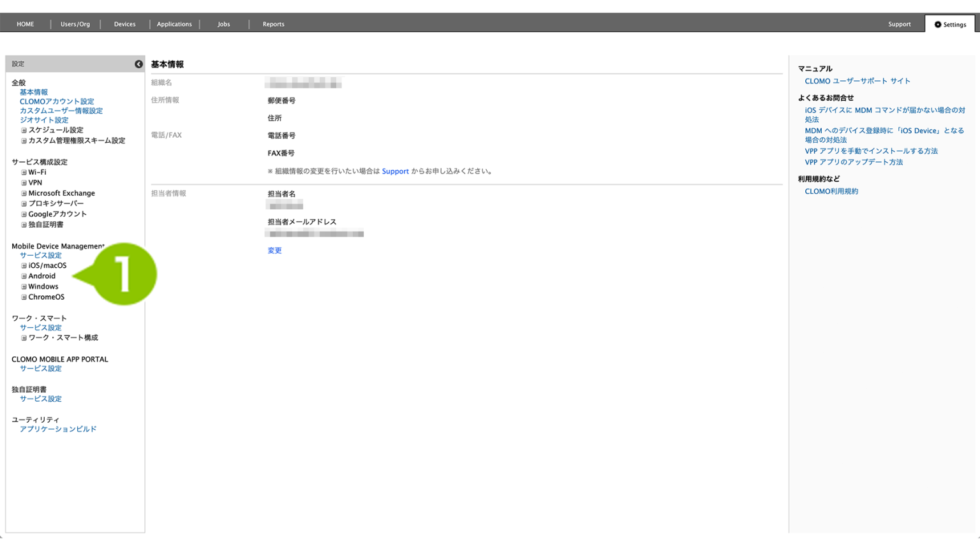Switch to the Devices tab
980x551 pixels.
click(124, 24)
